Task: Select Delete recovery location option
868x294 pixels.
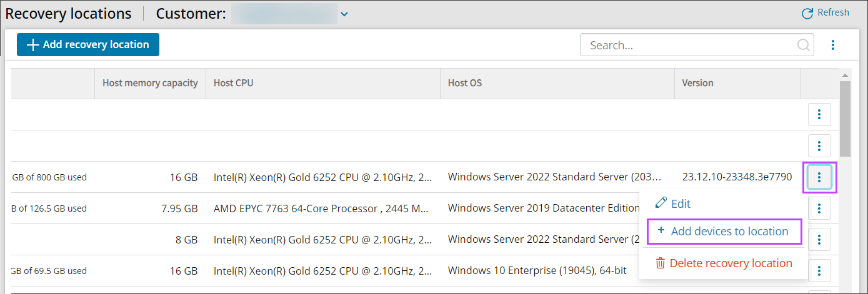Action: coord(730,263)
